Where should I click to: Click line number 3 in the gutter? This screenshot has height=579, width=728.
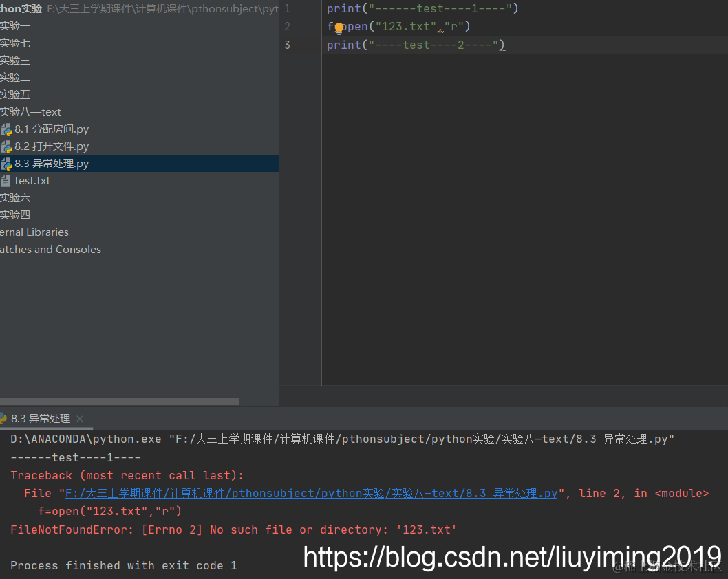pyautogui.click(x=287, y=45)
